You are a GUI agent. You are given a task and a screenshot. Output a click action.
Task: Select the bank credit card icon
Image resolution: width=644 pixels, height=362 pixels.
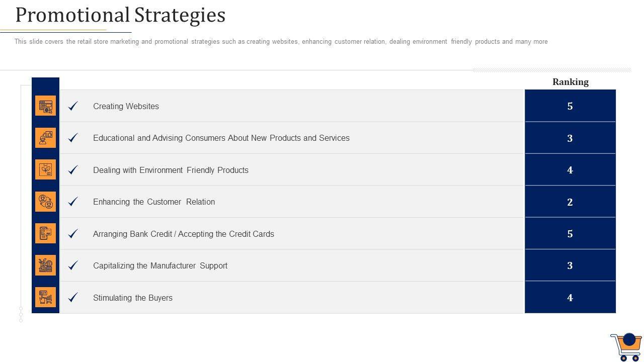(x=45, y=234)
